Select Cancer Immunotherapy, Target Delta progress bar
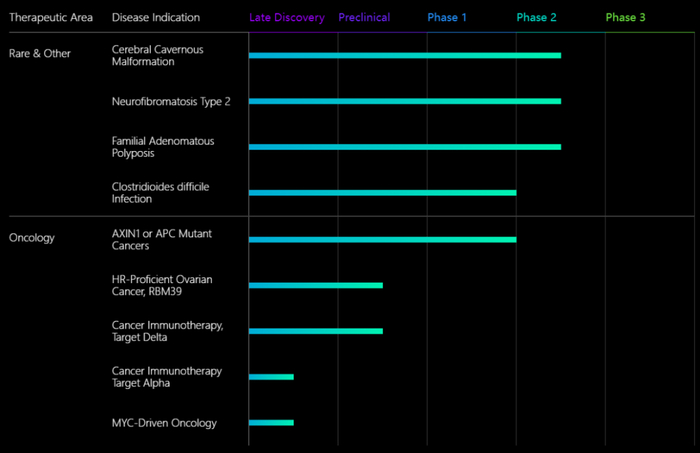The height and width of the screenshot is (453, 700). [316, 331]
